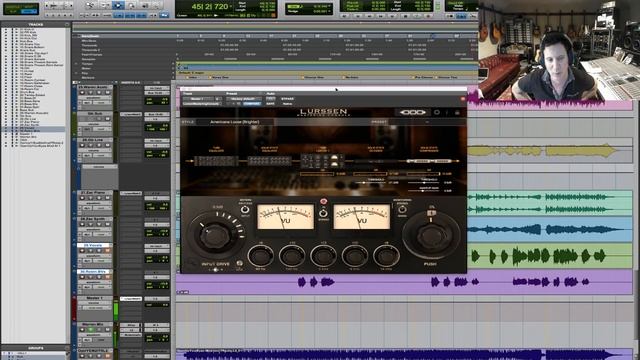The width and height of the screenshot is (640, 360).
Task: Click the TRACKS list header
Action: click(35, 24)
